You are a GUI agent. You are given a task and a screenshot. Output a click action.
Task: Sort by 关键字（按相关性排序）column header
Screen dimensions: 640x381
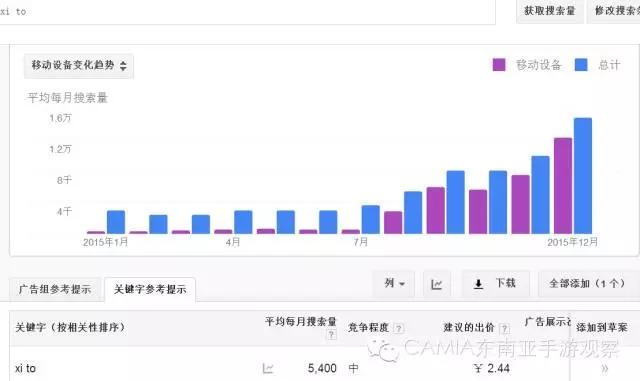(x=70, y=328)
